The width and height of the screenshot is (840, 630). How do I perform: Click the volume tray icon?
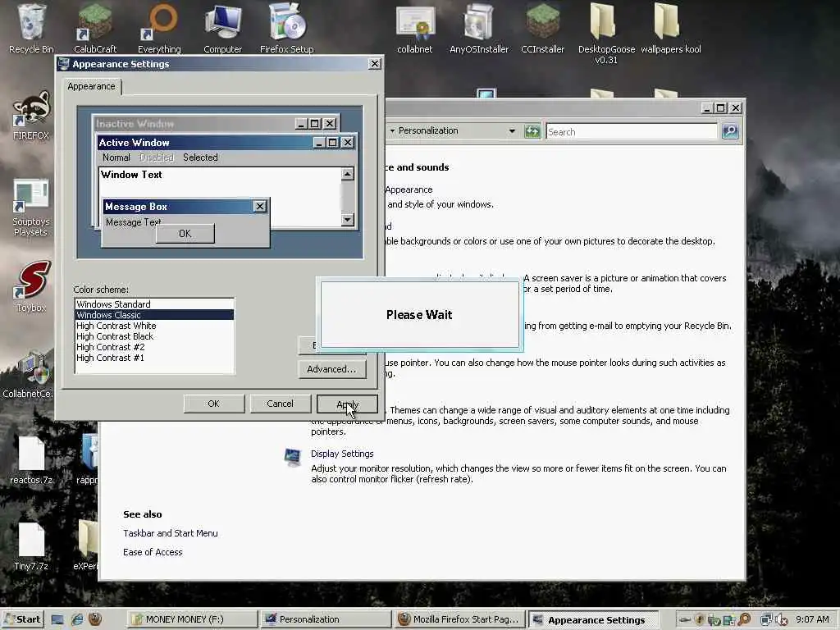781,620
